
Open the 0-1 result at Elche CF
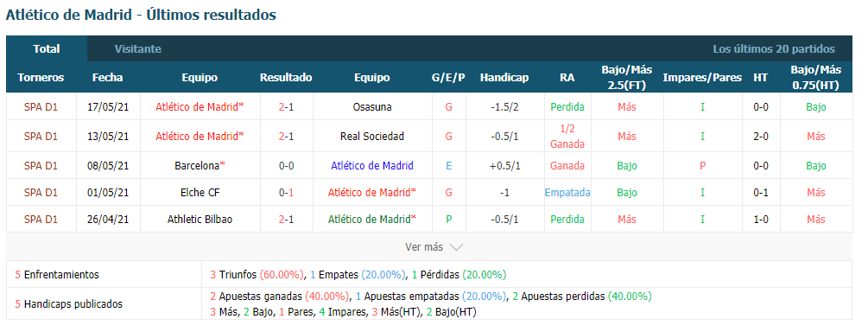(x=286, y=192)
